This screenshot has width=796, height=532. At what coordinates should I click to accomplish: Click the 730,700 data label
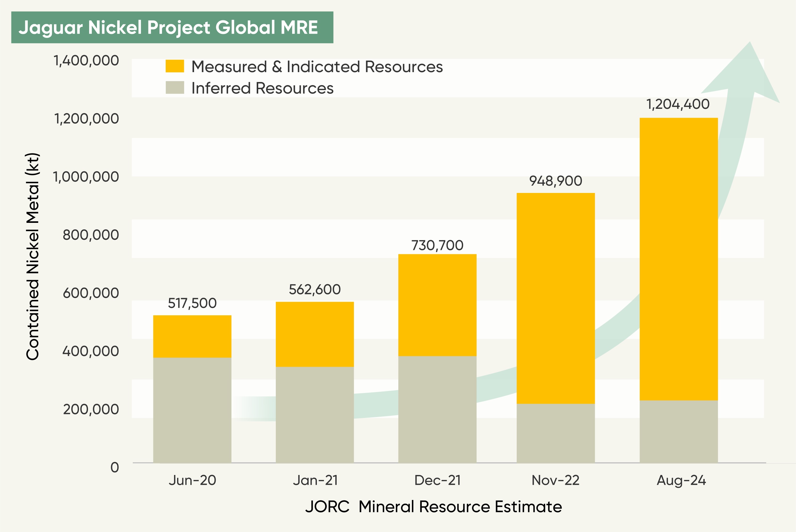pyautogui.click(x=437, y=245)
